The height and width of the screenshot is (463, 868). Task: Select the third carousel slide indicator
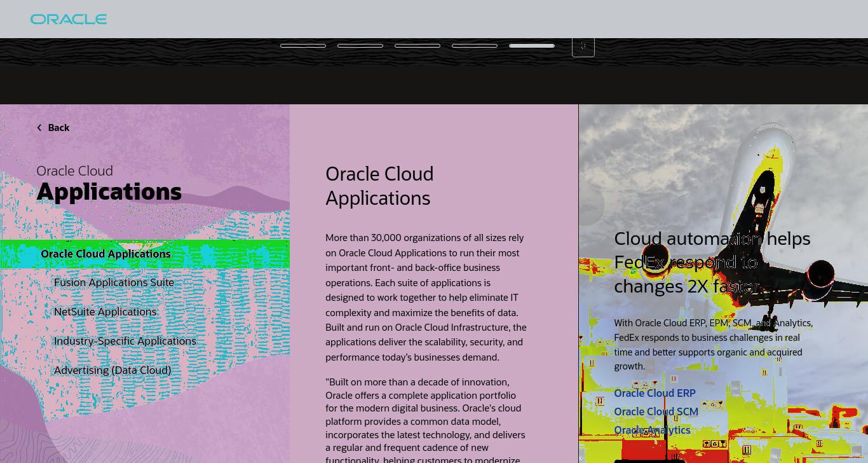(417, 46)
